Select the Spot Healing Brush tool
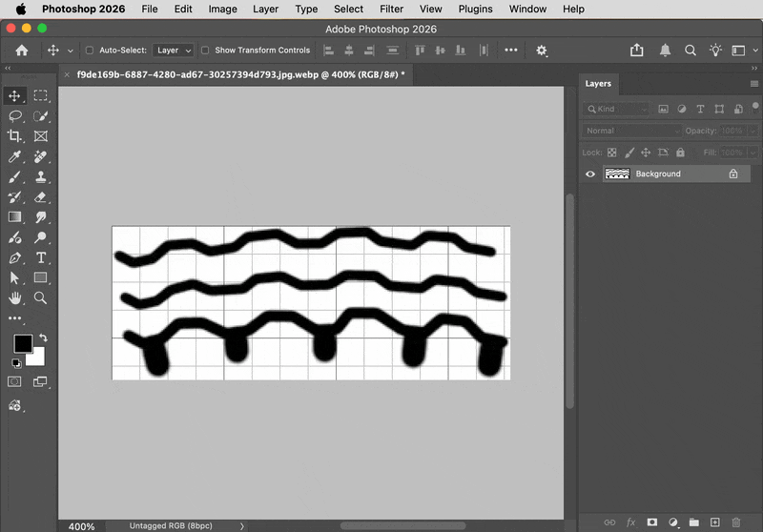The image size is (763, 532). 40,156
